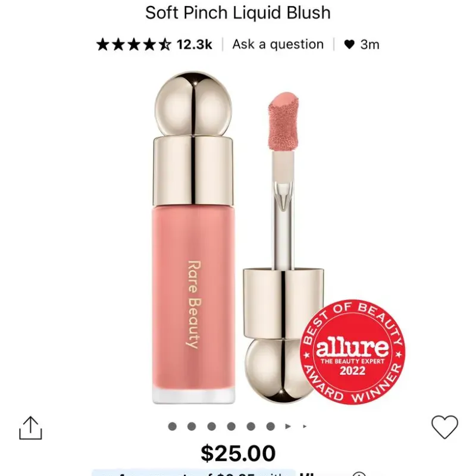Tap the Allure Best of Beauty badge

click(x=352, y=352)
